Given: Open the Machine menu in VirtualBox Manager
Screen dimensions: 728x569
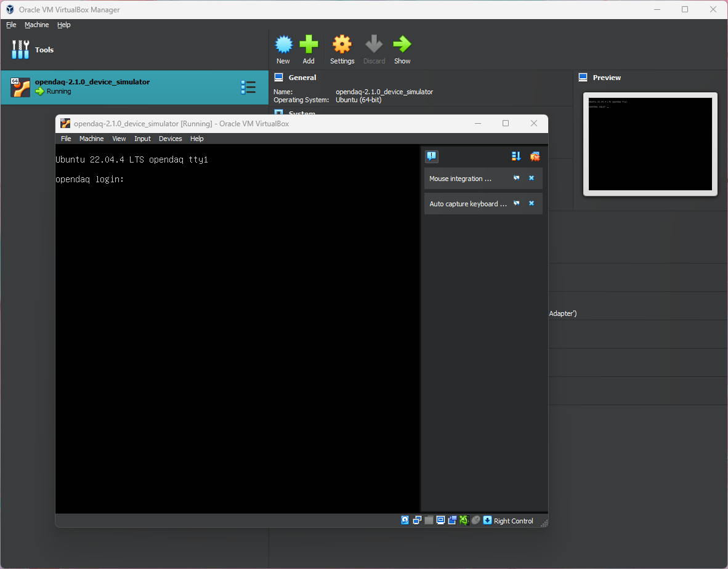Looking at the screenshot, I should click(x=36, y=25).
